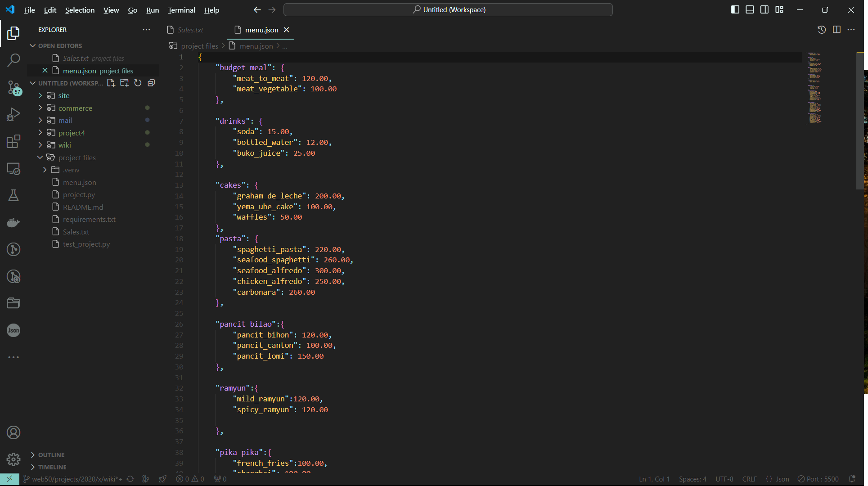Open the Selection menu
The image size is (868, 486).
click(80, 10)
